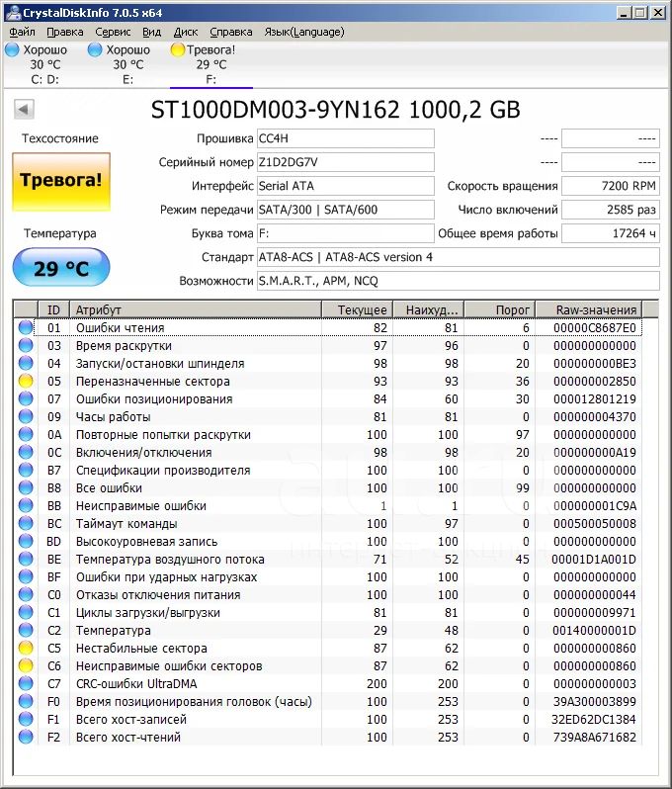Click status icon of Спецификации производителя row

(x=26, y=470)
